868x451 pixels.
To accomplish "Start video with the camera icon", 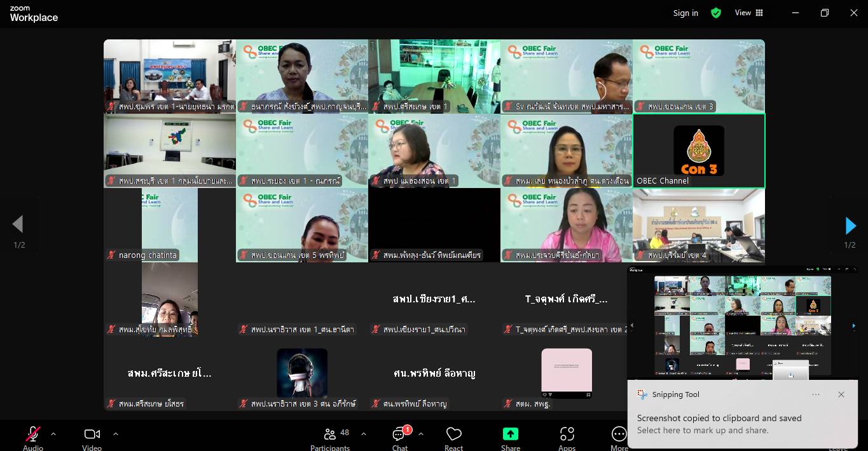I will click(92, 434).
